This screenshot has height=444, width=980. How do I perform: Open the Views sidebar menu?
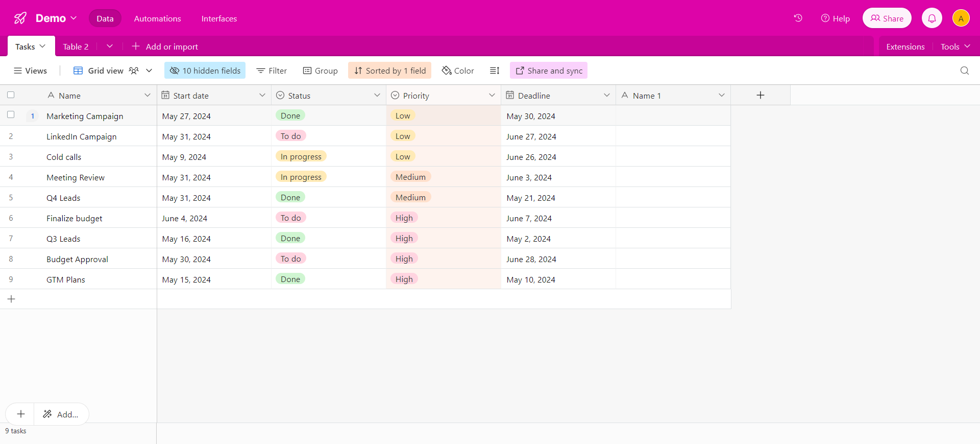(30, 71)
